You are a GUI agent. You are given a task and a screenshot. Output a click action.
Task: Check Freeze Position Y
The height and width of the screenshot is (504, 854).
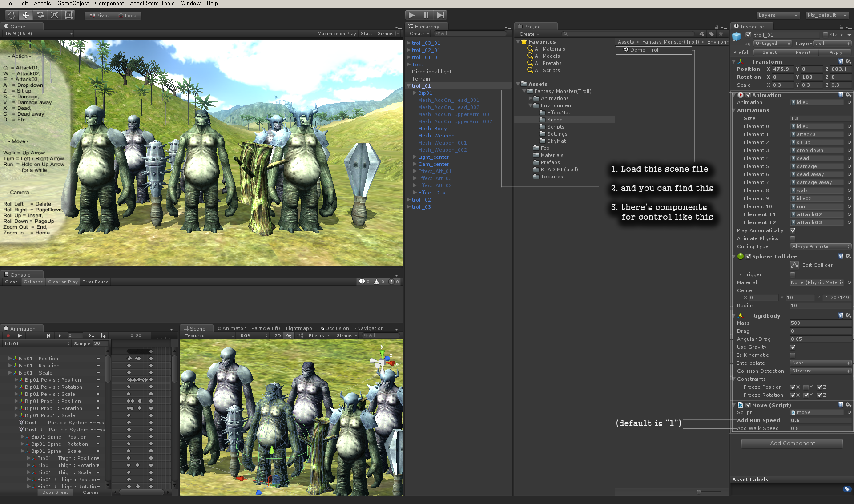(806, 387)
